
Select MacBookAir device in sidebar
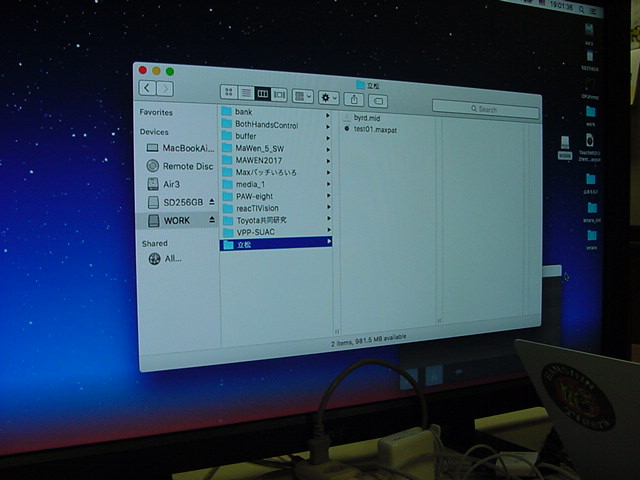pyautogui.click(x=180, y=148)
